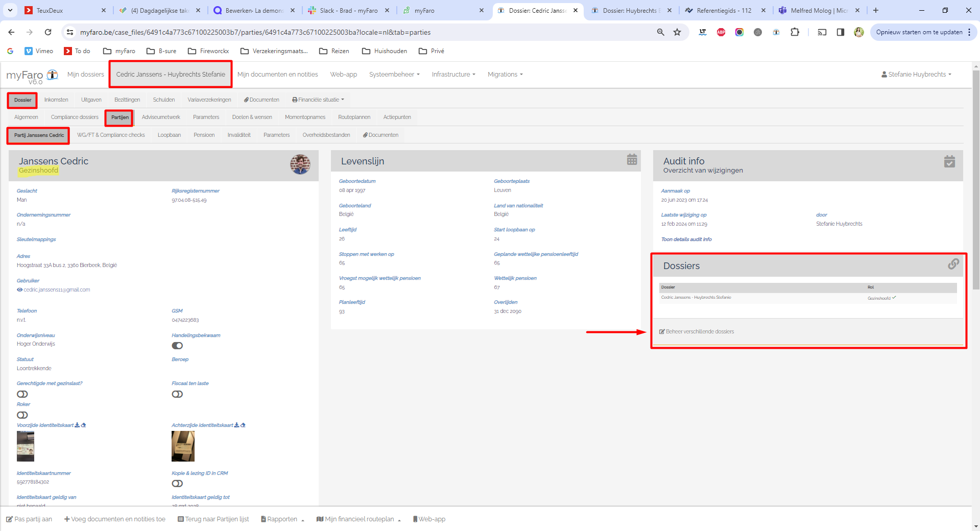Switch to the Schulden tab
Viewport: 980px width, 531px height.
point(164,100)
